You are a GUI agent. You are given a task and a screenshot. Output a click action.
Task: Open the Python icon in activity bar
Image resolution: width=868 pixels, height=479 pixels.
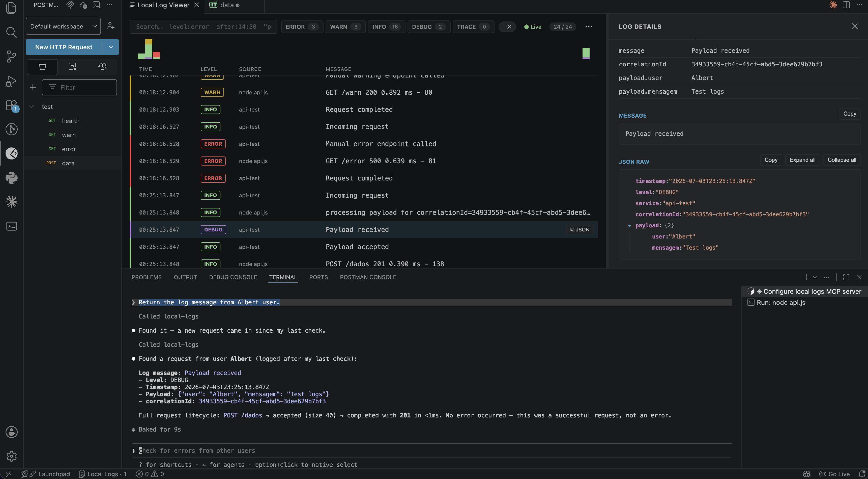click(11, 178)
